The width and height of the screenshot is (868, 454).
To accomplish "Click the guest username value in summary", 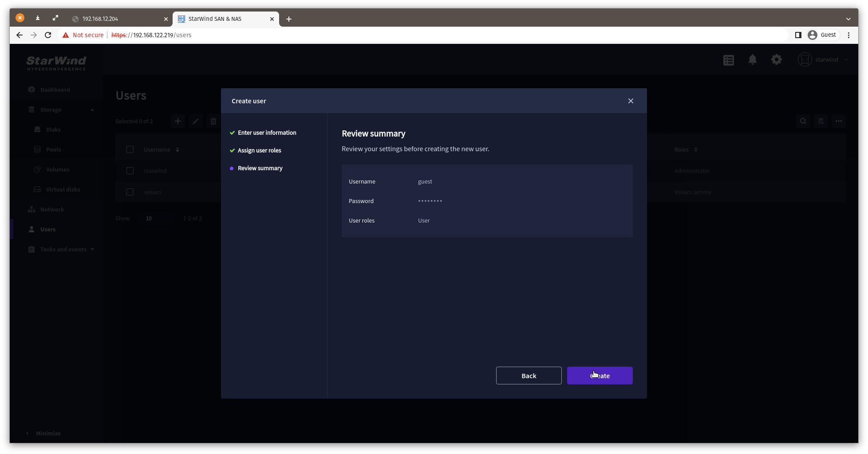I will (425, 181).
